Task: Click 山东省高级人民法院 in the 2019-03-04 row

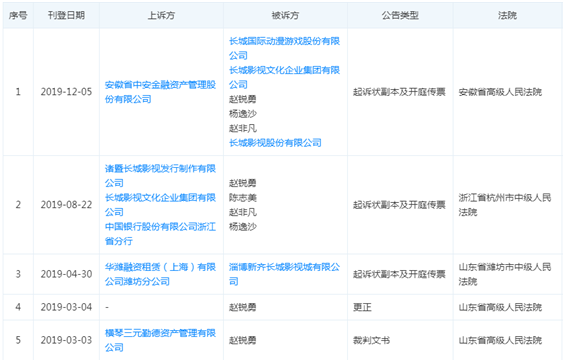Action: (500, 307)
